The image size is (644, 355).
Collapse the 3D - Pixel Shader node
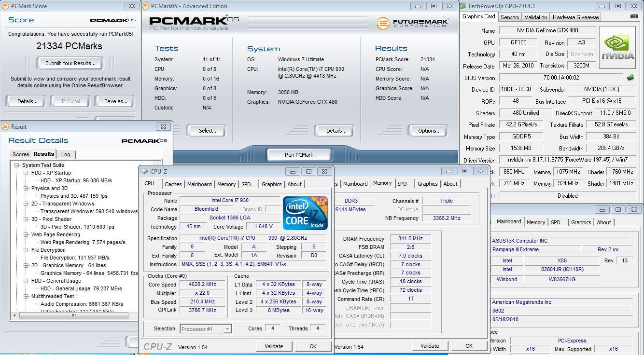26,219
